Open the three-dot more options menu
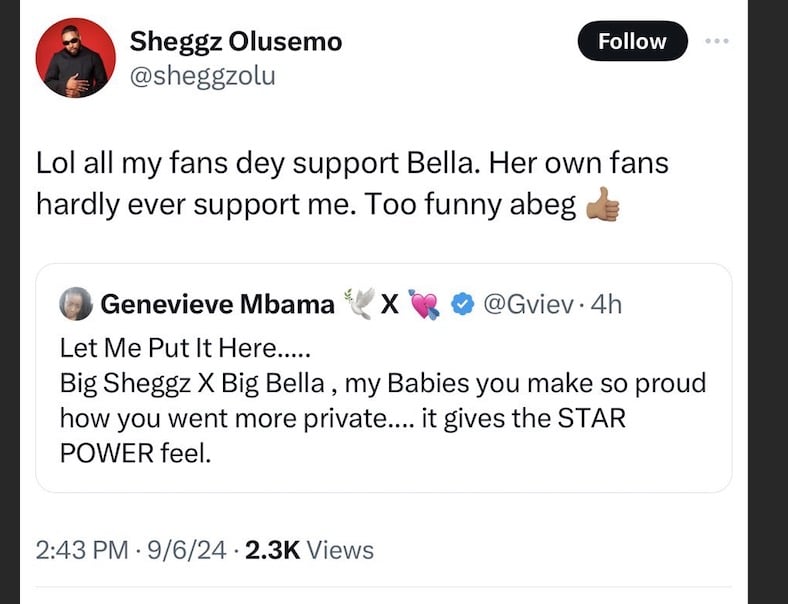Screen dimensions: 788x604 coord(718,42)
